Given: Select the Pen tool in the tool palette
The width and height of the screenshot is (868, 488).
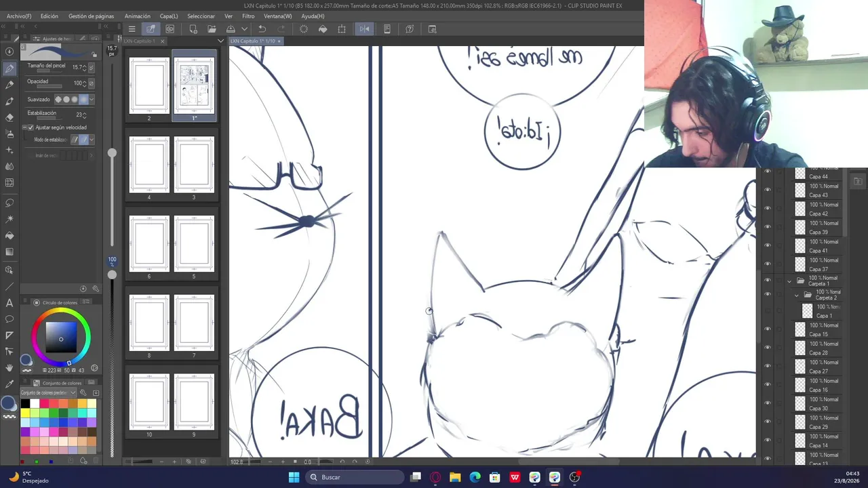Looking at the screenshot, I should tap(9, 68).
